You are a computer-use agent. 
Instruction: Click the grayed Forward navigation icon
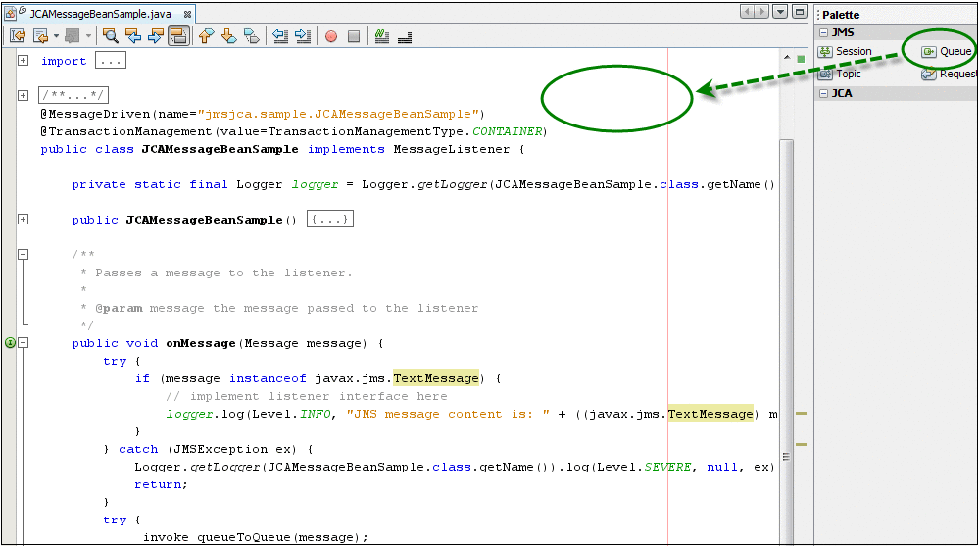73,36
